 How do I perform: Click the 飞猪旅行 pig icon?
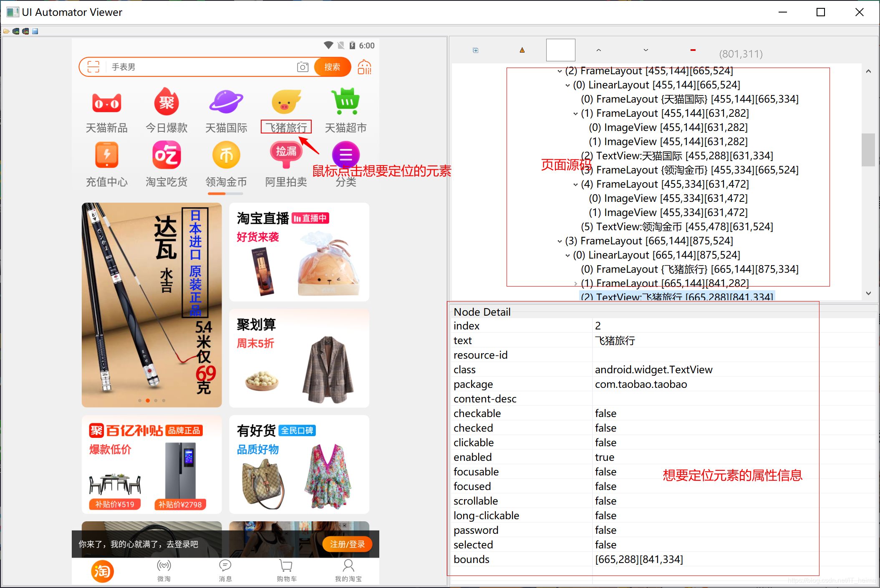click(x=286, y=102)
